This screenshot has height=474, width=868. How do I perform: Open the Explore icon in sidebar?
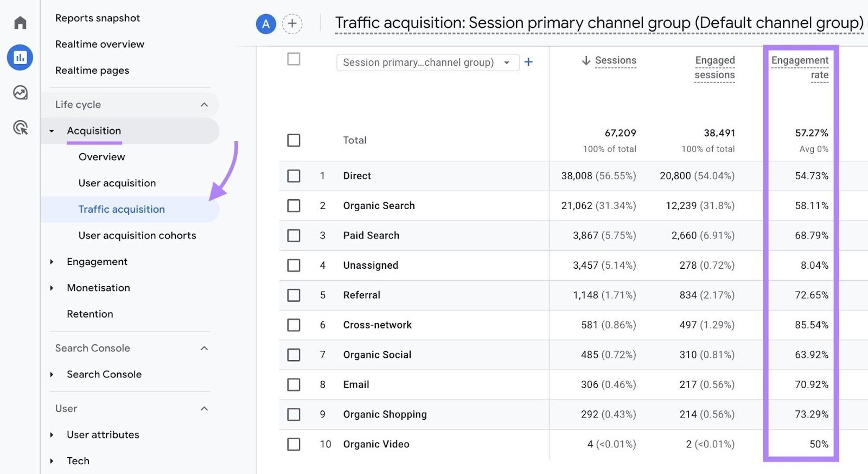20,92
